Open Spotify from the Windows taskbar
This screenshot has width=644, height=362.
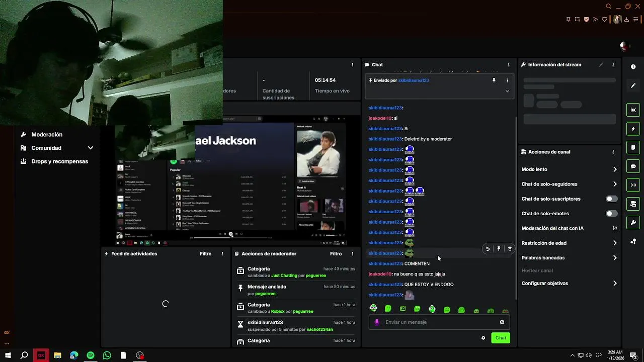click(91, 355)
